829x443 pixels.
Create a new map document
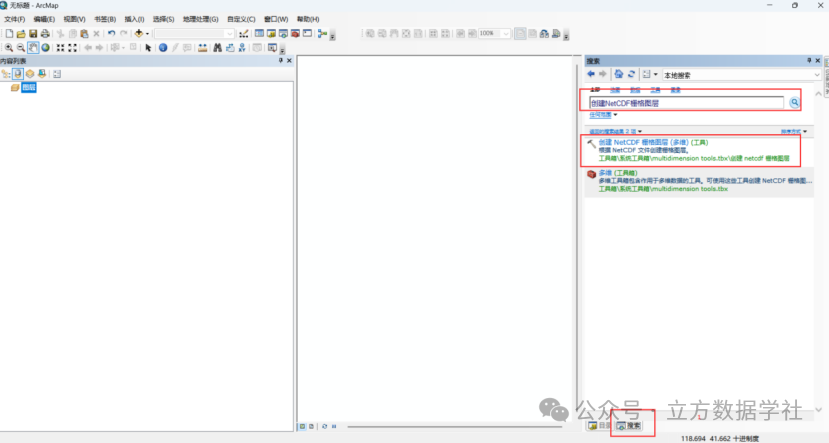tap(9, 34)
